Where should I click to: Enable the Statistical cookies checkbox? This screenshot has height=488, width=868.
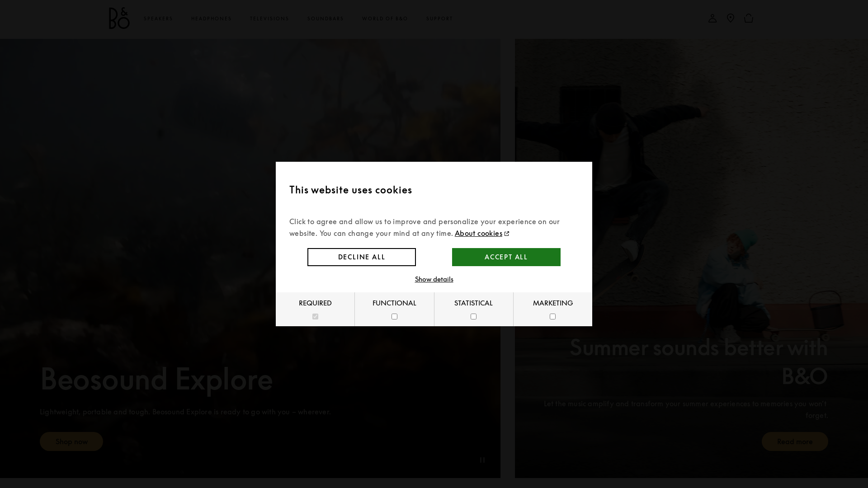(x=473, y=317)
